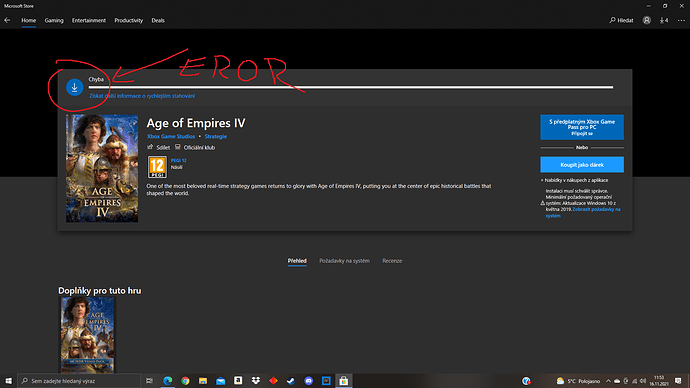The image size is (690, 388).
Task: Click the taskbar clock and date
Action: coord(659,381)
